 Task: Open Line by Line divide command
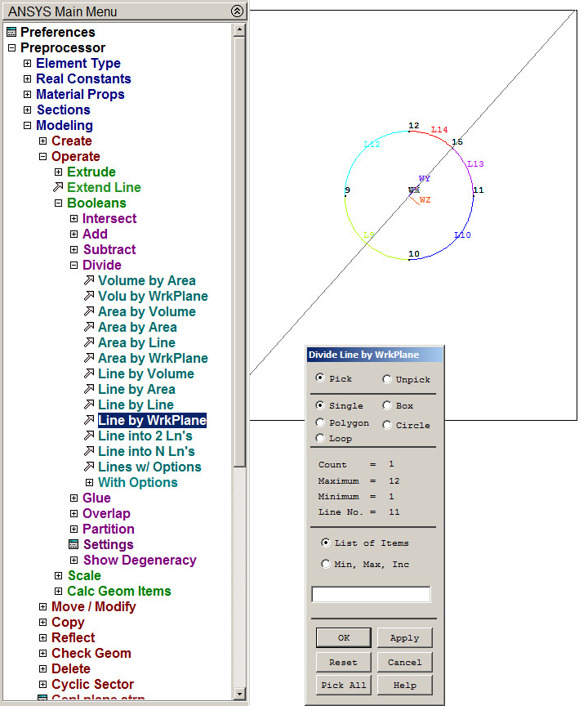[136, 404]
